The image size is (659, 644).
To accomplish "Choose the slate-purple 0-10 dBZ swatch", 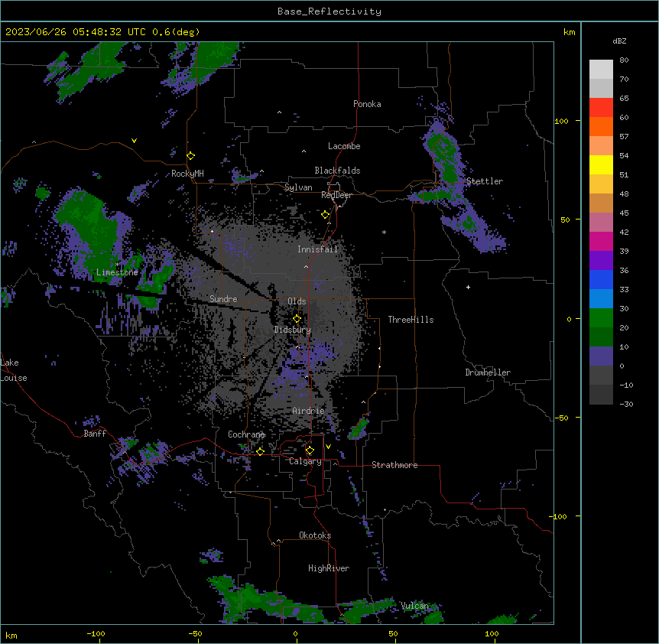I will [x=601, y=356].
